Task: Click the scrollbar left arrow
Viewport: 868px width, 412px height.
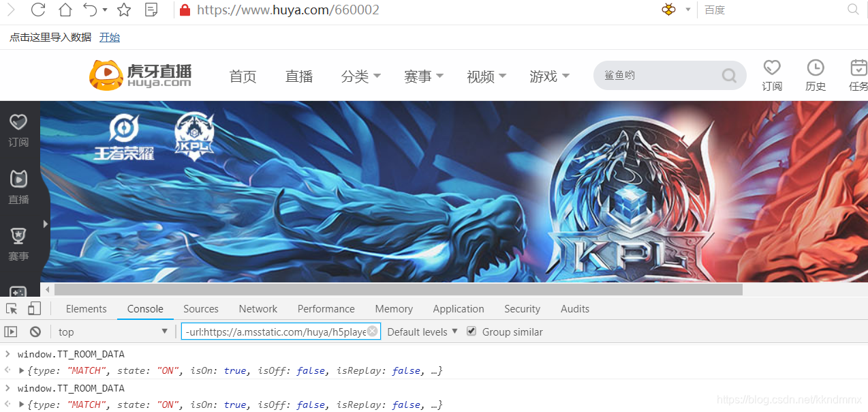Action: [x=47, y=290]
